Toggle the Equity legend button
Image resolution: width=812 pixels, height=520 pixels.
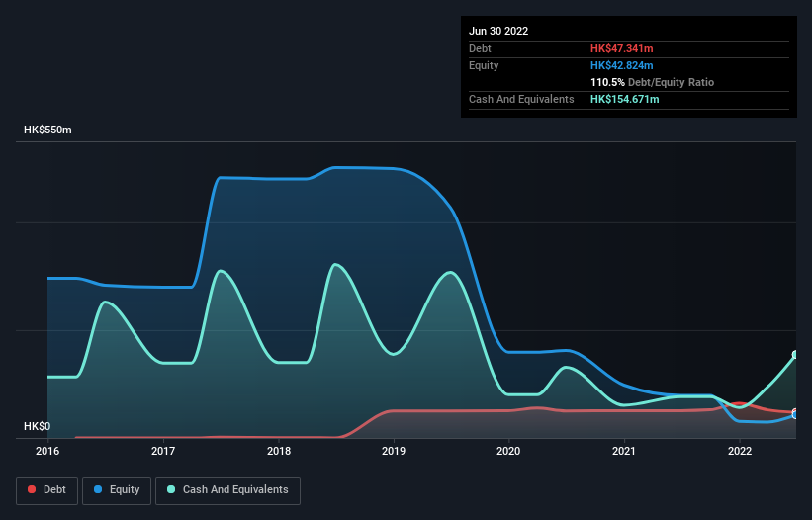[x=117, y=490]
